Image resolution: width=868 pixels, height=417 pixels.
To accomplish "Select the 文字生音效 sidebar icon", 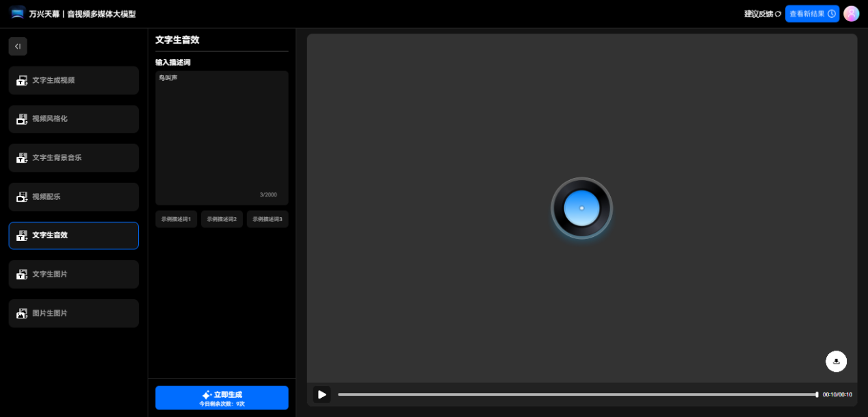I will pyautogui.click(x=22, y=236).
